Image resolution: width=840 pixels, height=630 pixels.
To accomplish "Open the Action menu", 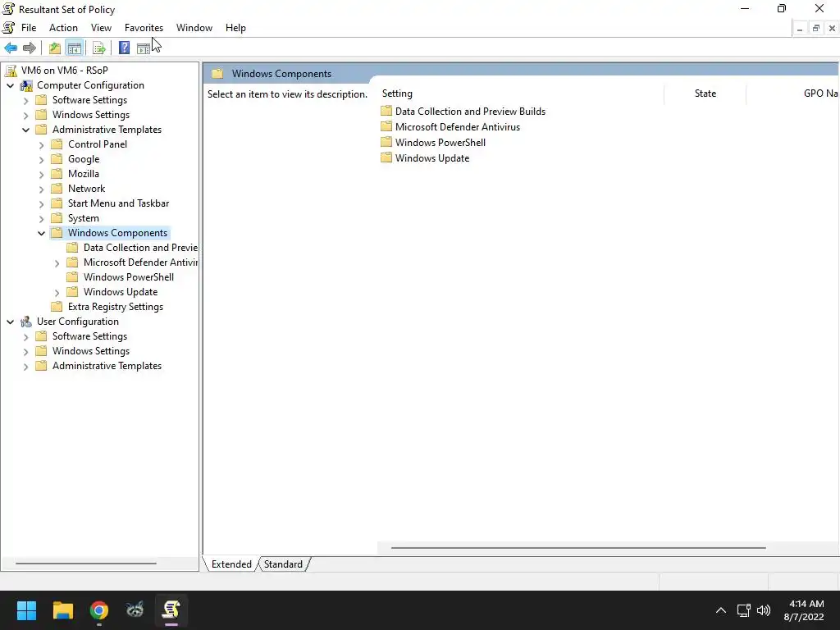I will coord(63,28).
